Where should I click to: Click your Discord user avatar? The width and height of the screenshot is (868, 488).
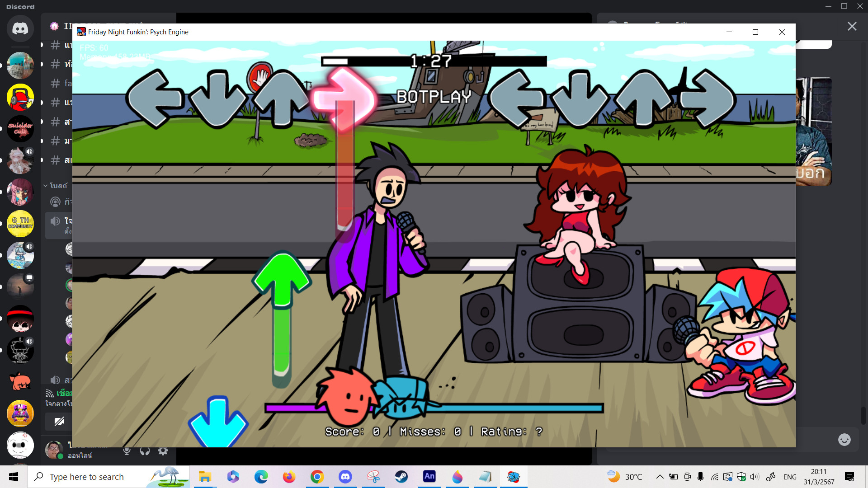coord(54,450)
